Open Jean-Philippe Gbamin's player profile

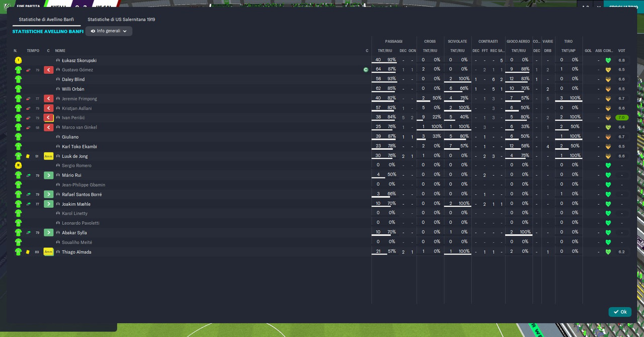[84, 185]
